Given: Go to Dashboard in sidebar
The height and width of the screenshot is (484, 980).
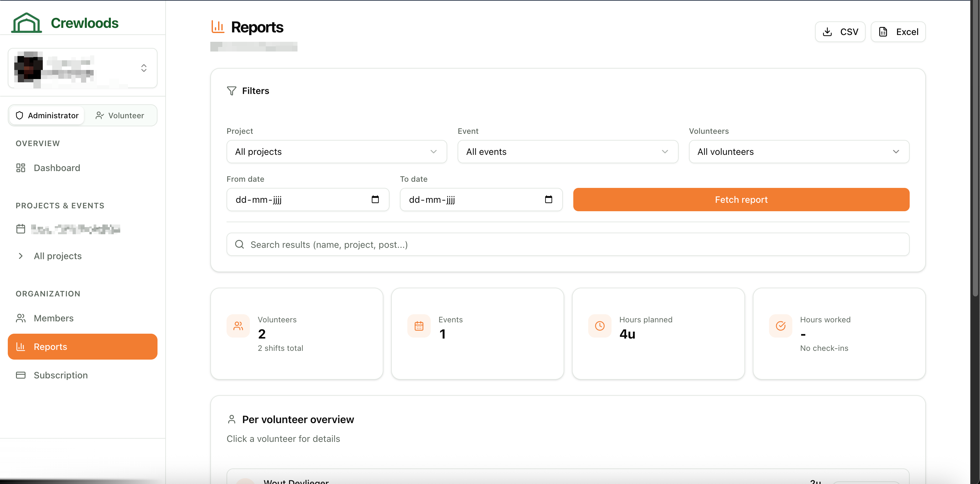Looking at the screenshot, I should tap(57, 168).
